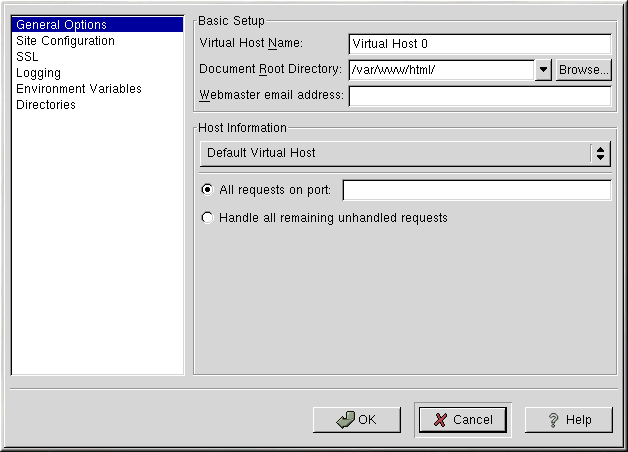This screenshot has height=452, width=628.
Task: Go to the SSL settings section
Action: click(27, 57)
